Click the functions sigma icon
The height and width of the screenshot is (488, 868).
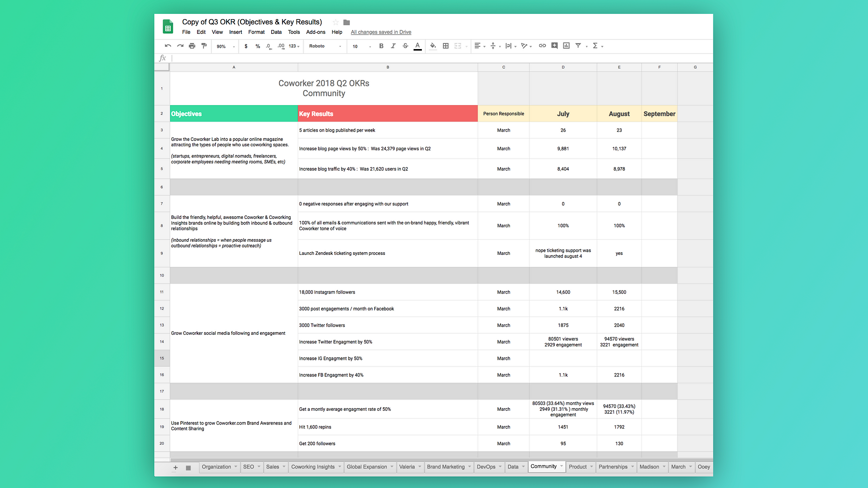coord(595,46)
